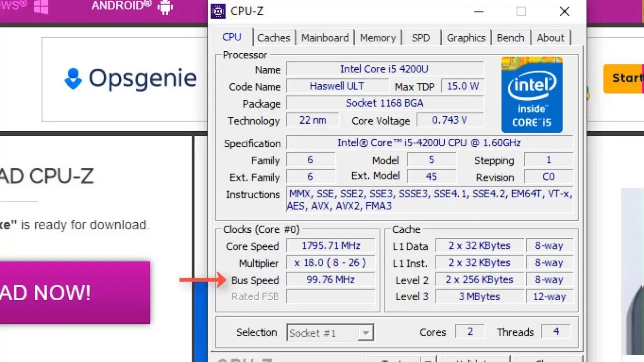The height and width of the screenshot is (362, 644).
Task: Click the L1 Data value 2 x 32 KBytes
Action: [479, 246]
